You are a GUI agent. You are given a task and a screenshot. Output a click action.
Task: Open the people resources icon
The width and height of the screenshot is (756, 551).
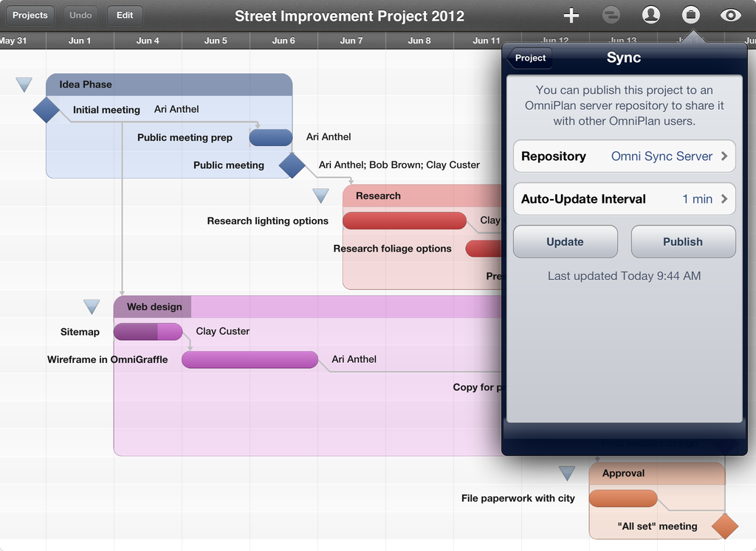650,15
